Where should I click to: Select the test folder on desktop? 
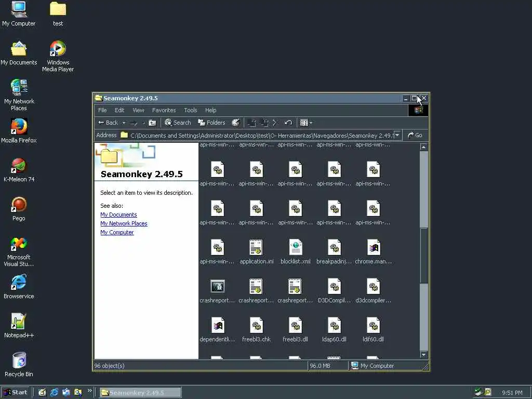pyautogui.click(x=58, y=14)
